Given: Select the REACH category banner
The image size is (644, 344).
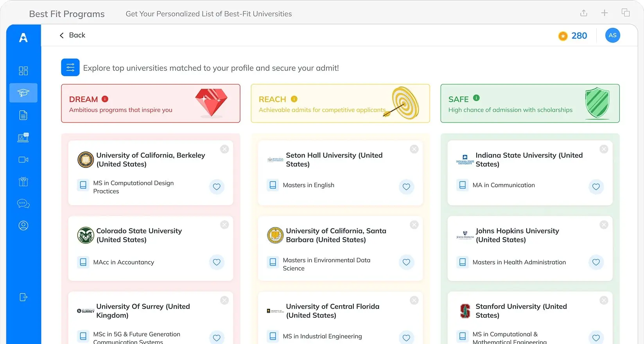Looking at the screenshot, I should point(340,103).
